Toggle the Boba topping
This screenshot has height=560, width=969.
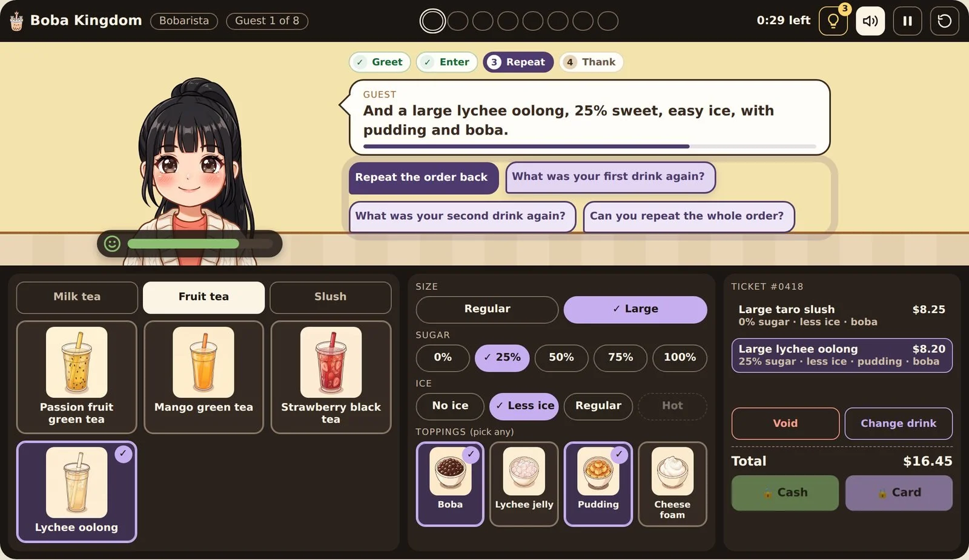(450, 484)
